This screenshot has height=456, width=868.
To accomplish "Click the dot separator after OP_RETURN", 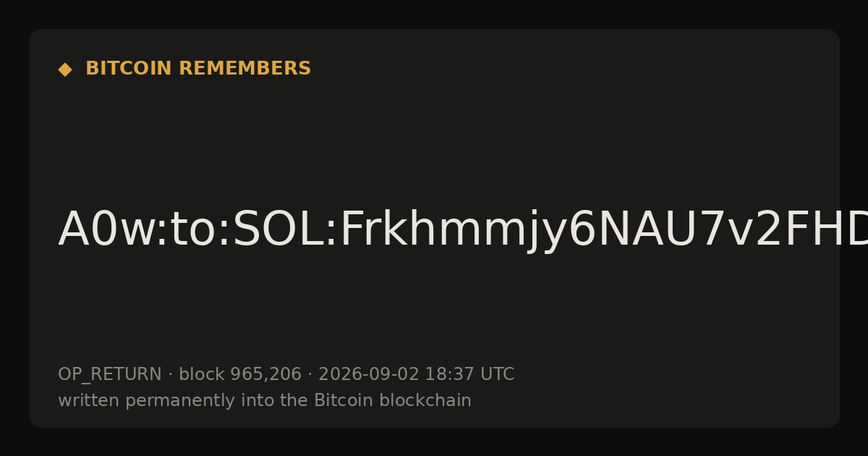I will point(171,375).
